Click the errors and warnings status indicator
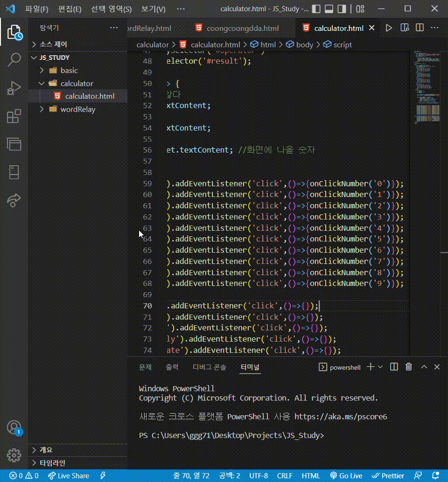The height and width of the screenshot is (482, 448). pyautogui.click(x=24, y=475)
